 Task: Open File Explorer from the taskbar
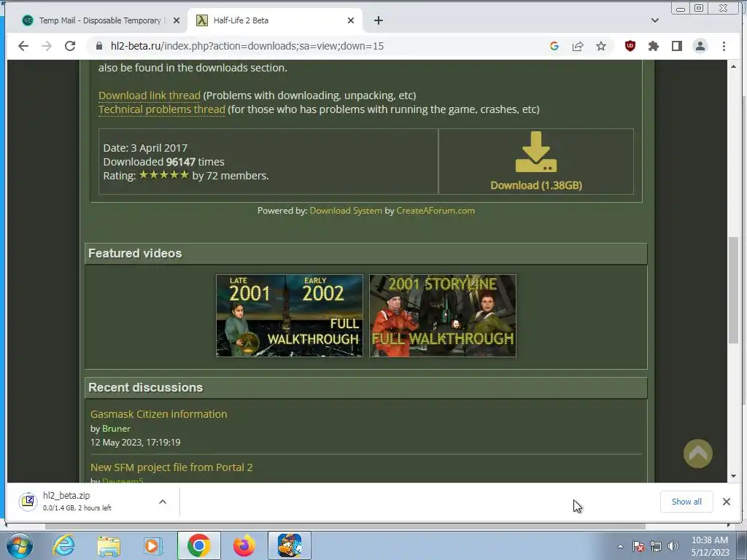[x=109, y=545]
